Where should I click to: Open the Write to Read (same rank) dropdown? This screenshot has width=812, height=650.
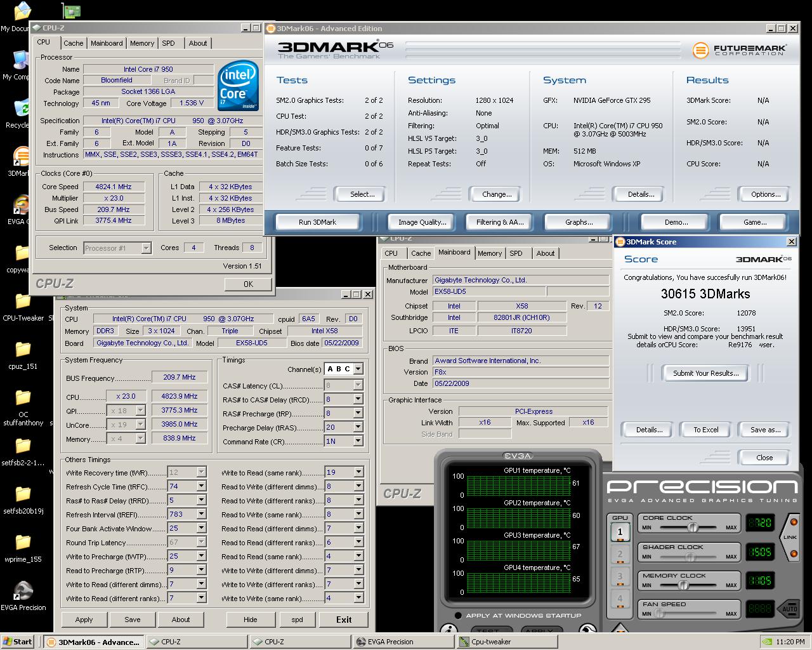click(x=358, y=472)
